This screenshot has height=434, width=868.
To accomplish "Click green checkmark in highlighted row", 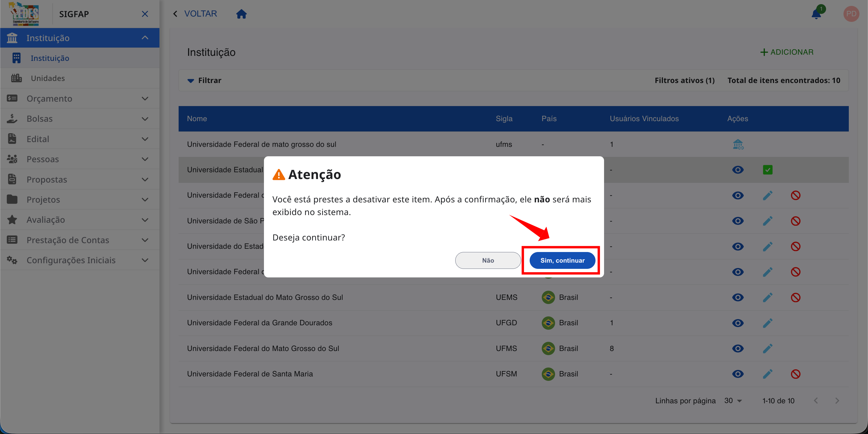I will 767,170.
